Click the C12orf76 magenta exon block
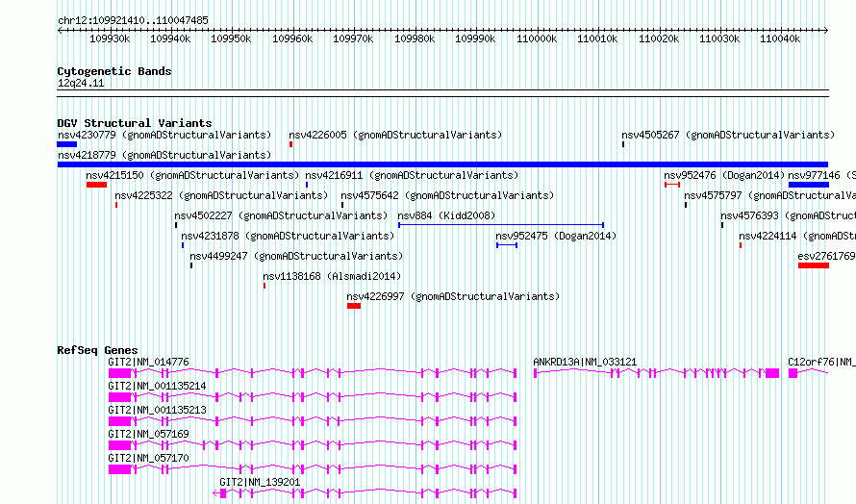Viewport: 856px width, 504px height. pyautogui.click(x=793, y=373)
